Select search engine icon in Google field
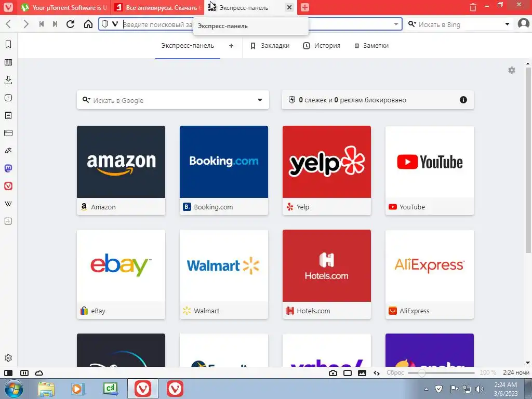This screenshot has height=399, width=532. click(x=86, y=100)
